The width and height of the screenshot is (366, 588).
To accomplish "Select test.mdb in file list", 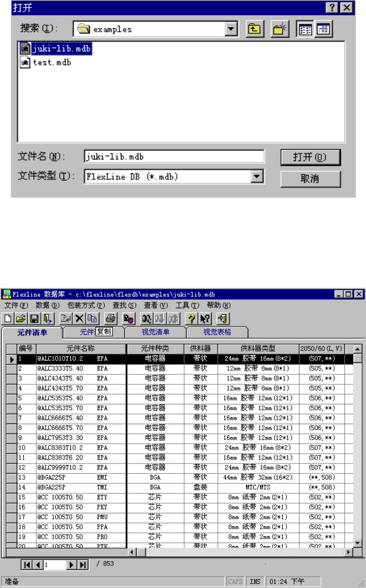I will (x=52, y=62).
